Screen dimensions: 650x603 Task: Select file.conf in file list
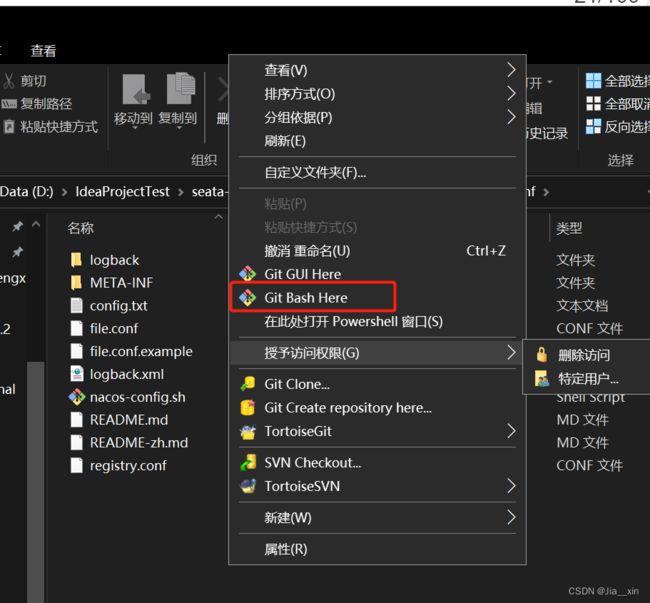point(114,329)
